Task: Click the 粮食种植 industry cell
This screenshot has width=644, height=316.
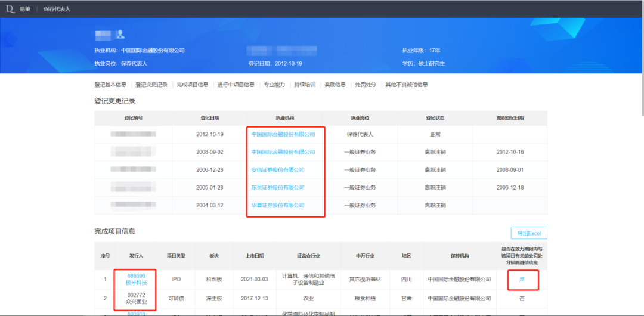Action: [366, 298]
